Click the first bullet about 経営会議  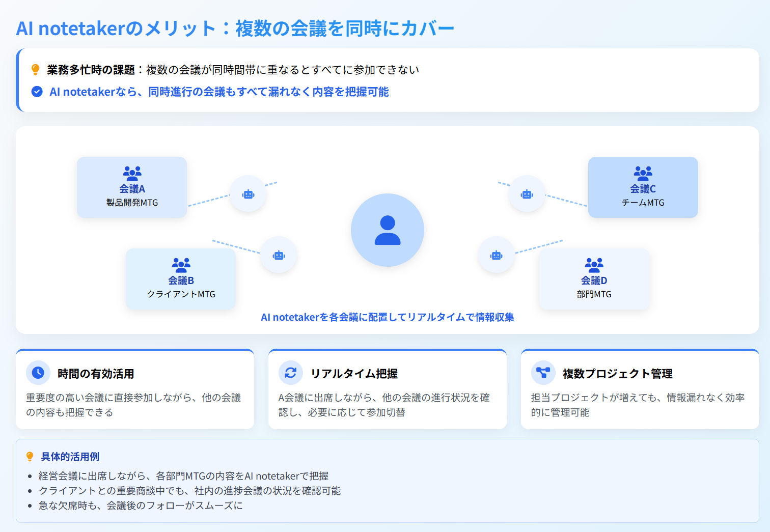coord(183,476)
